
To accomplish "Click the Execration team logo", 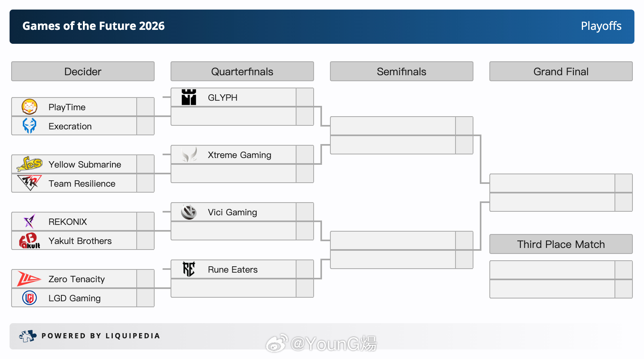I will click(x=29, y=126).
